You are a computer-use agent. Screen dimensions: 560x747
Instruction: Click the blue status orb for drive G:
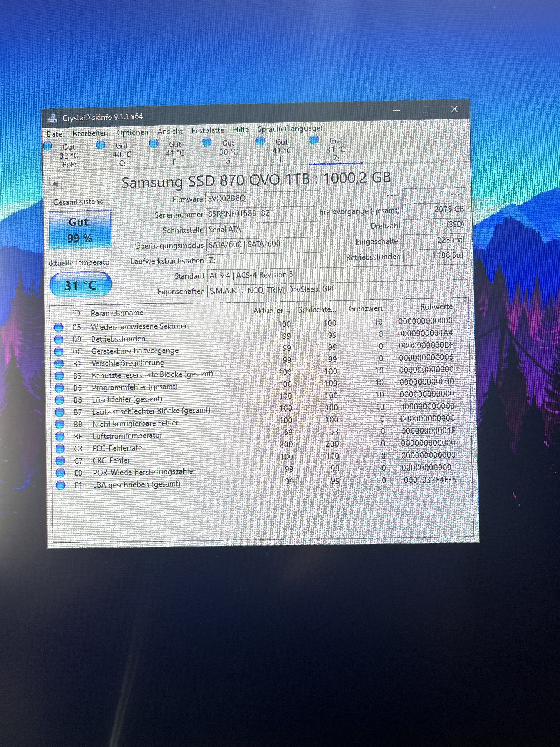pyautogui.click(x=207, y=142)
